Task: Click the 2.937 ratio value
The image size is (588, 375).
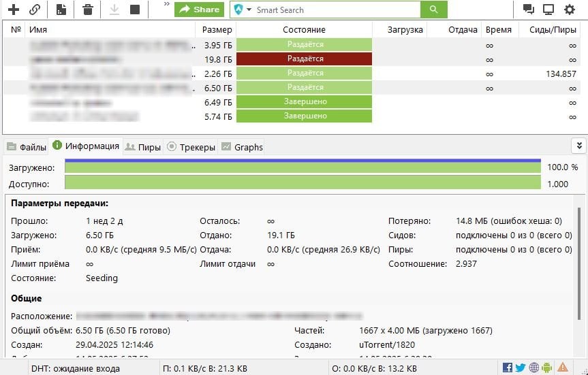Action: click(x=466, y=264)
